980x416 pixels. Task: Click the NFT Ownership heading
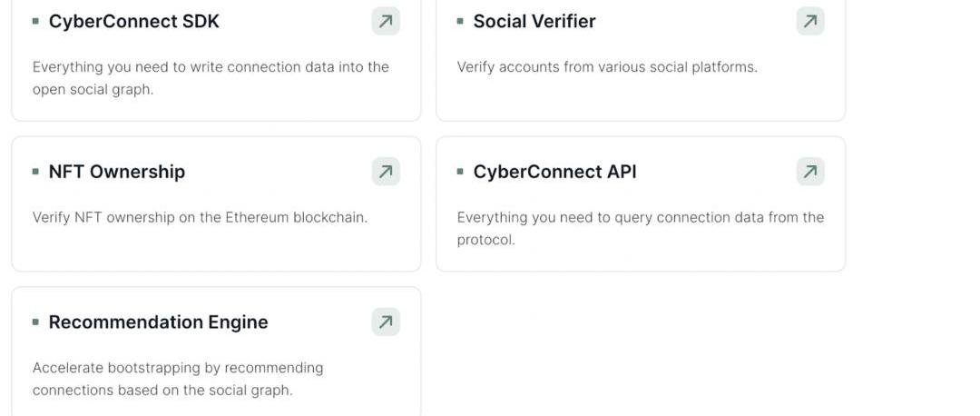(x=117, y=172)
